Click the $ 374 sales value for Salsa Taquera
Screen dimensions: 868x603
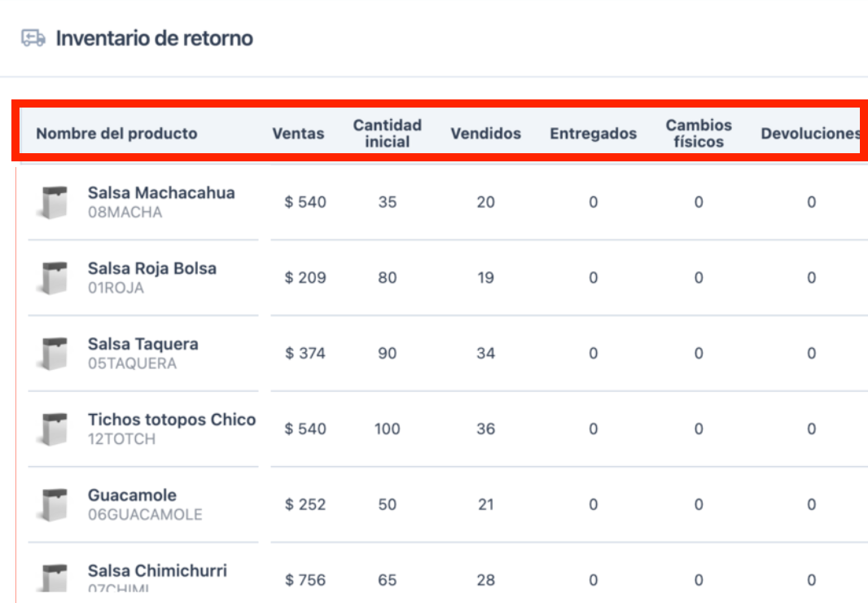305,354
